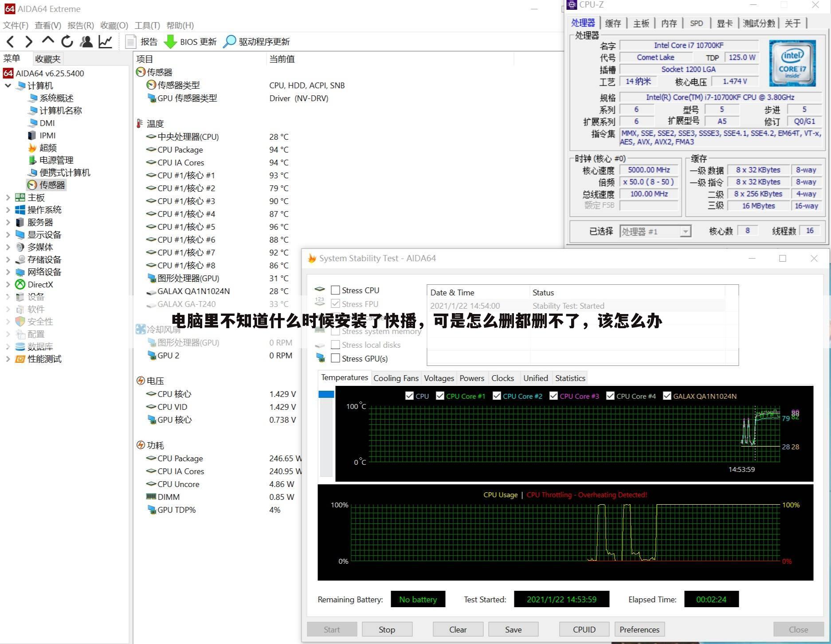This screenshot has height=644, width=831.
Task: Click the CPU Usage graph area
Action: tap(565, 532)
